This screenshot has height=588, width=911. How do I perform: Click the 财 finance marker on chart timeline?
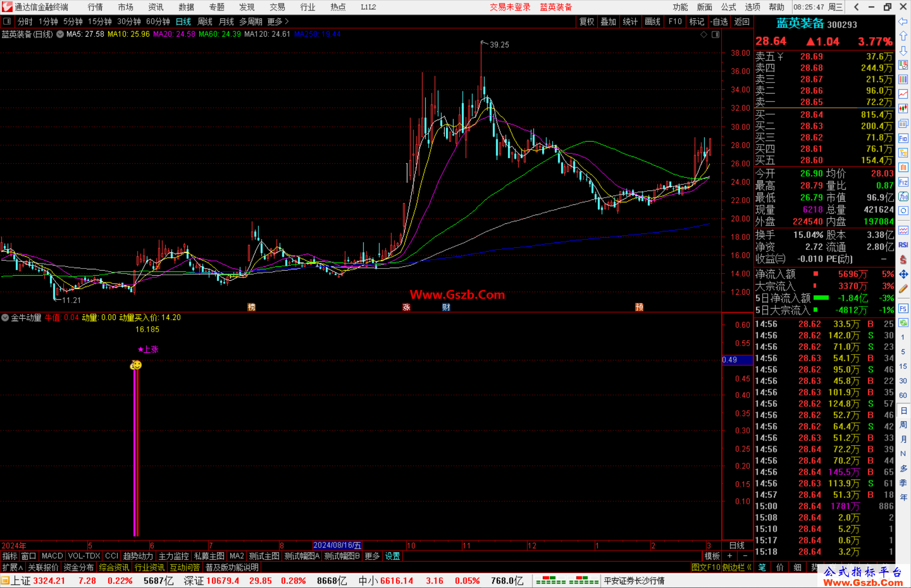click(x=446, y=307)
